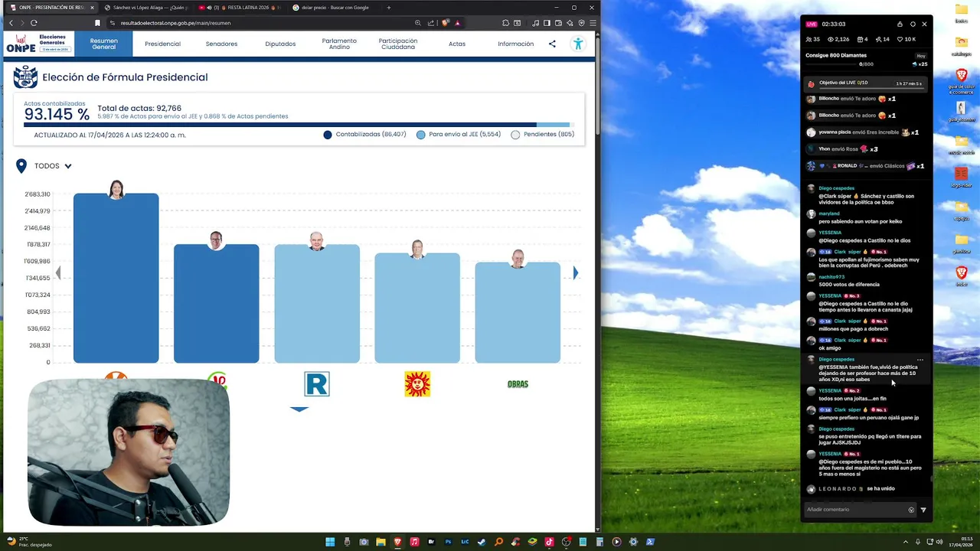980x551 pixels.
Task: Open the Participación Ciudadana menu item
Action: 398,44
